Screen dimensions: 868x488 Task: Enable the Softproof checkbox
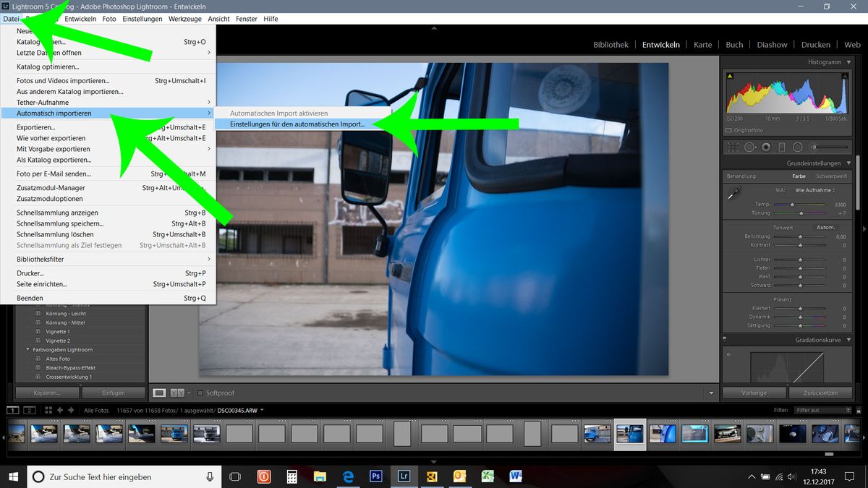tap(200, 393)
